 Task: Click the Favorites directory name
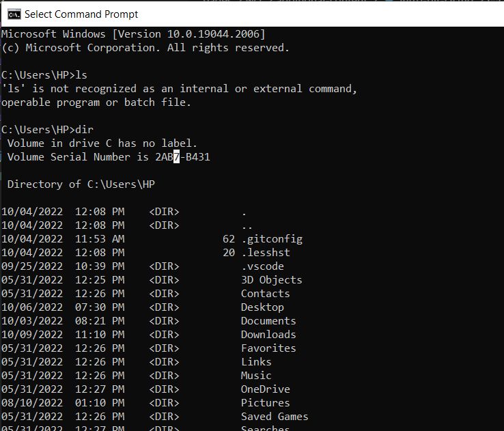[268, 348]
